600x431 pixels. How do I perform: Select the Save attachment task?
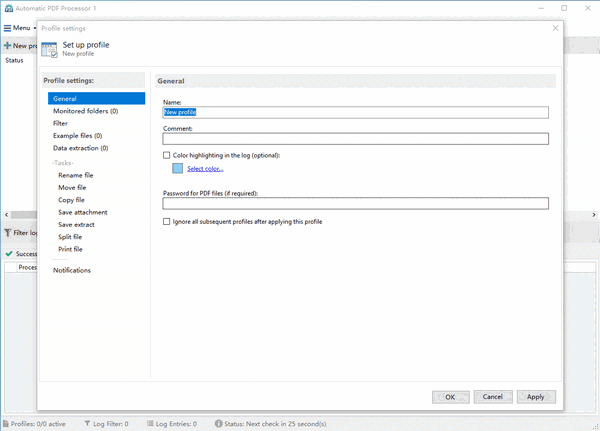(x=83, y=212)
